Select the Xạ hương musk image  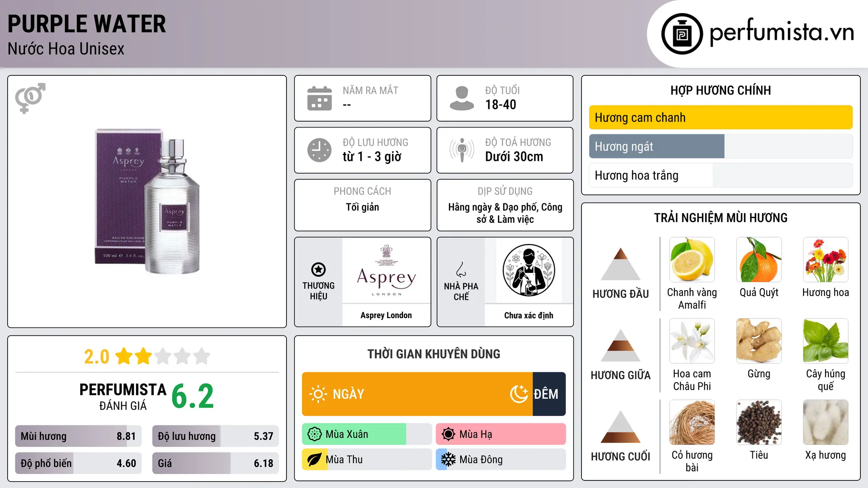point(826,422)
